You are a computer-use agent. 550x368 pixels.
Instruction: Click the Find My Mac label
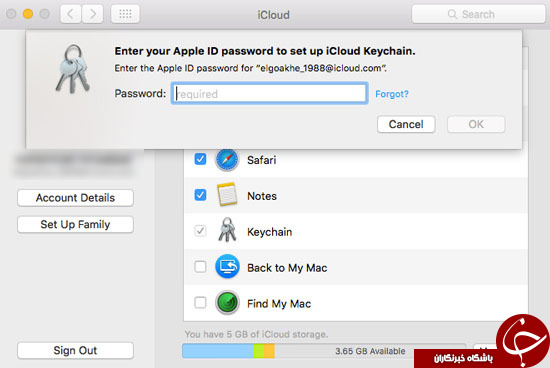[x=279, y=303]
